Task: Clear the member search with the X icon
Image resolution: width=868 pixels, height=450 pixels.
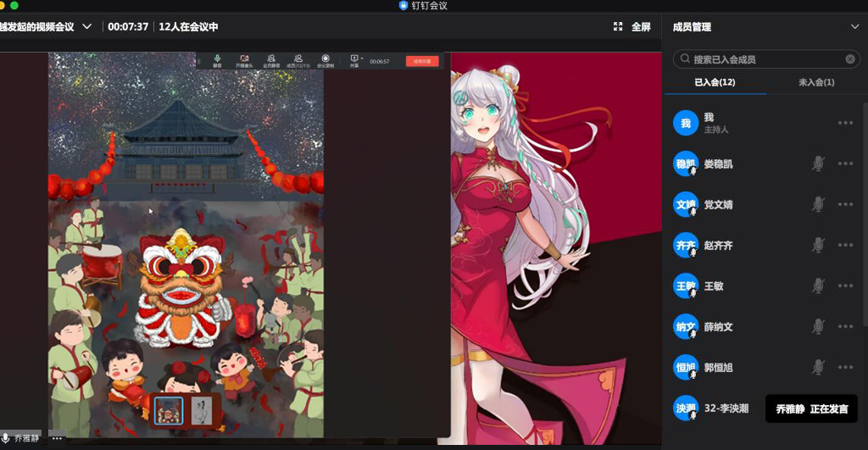Action: [850, 59]
